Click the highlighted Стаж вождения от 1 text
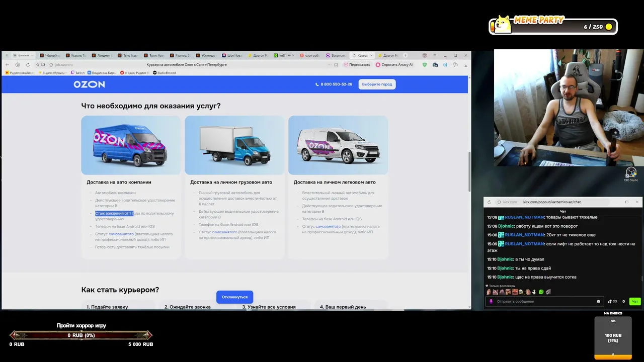This screenshot has height=362, width=644. click(114, 213)
